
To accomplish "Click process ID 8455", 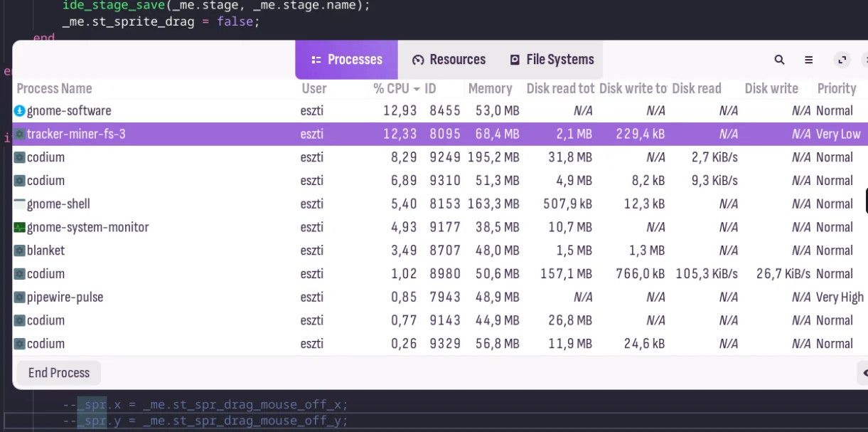I will pyautogui.click(x=445, y=111).
